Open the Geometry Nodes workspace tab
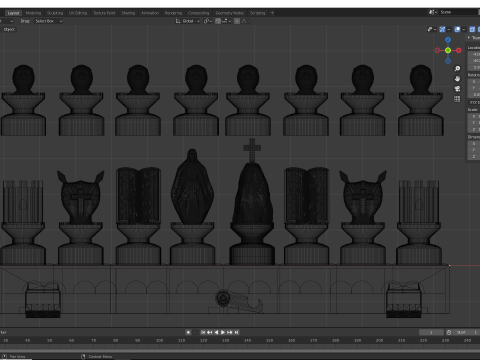The height and width of the screenshot is (360, 480). 230,13
